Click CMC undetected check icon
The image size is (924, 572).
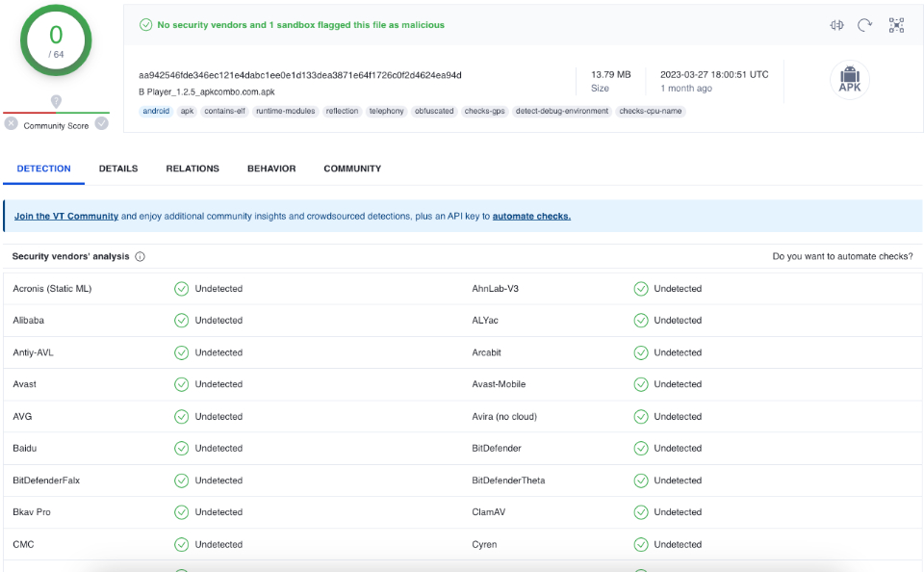[x=182, y=544]
